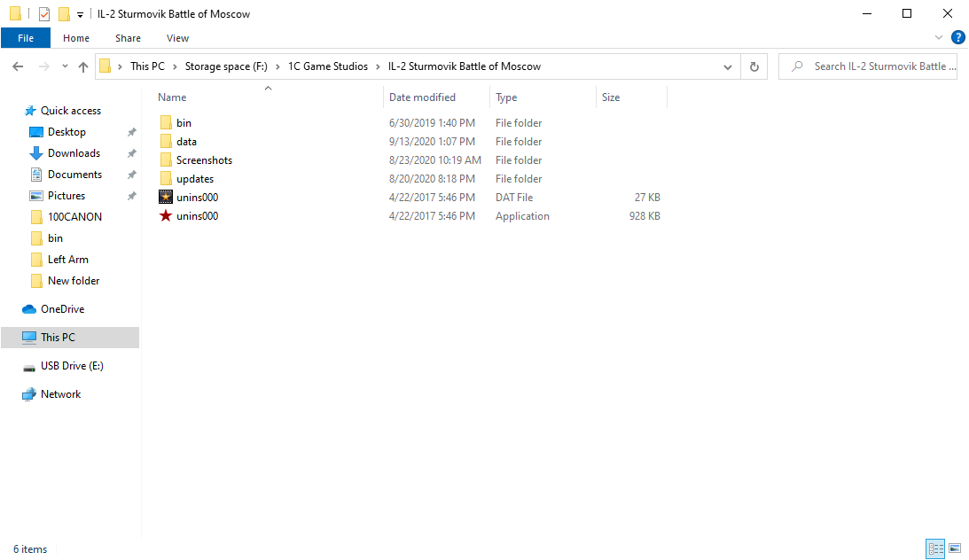Expand the ribbon with chevron
The height and width of the screenshot is (560, 969).
tap(939, 38)
